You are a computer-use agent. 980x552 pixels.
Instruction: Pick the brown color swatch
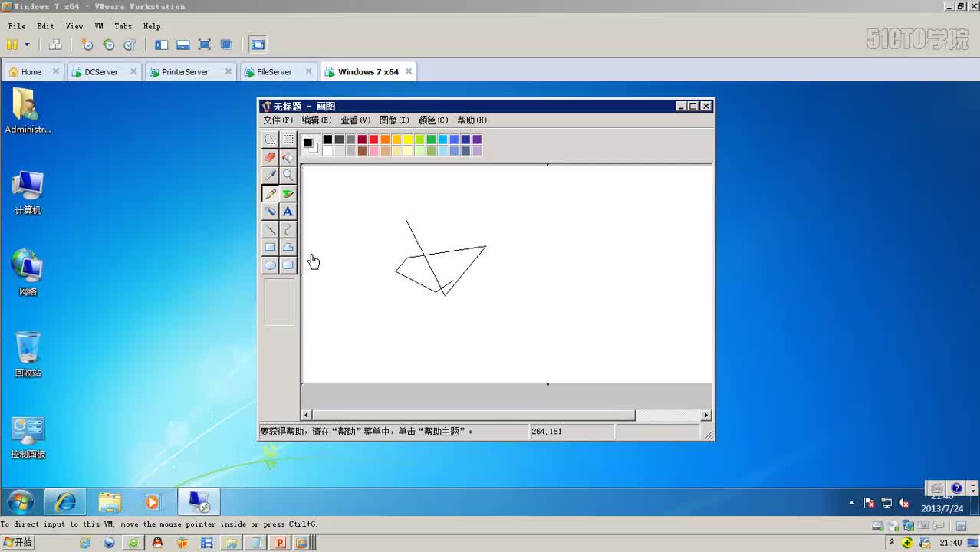[362, 151]
